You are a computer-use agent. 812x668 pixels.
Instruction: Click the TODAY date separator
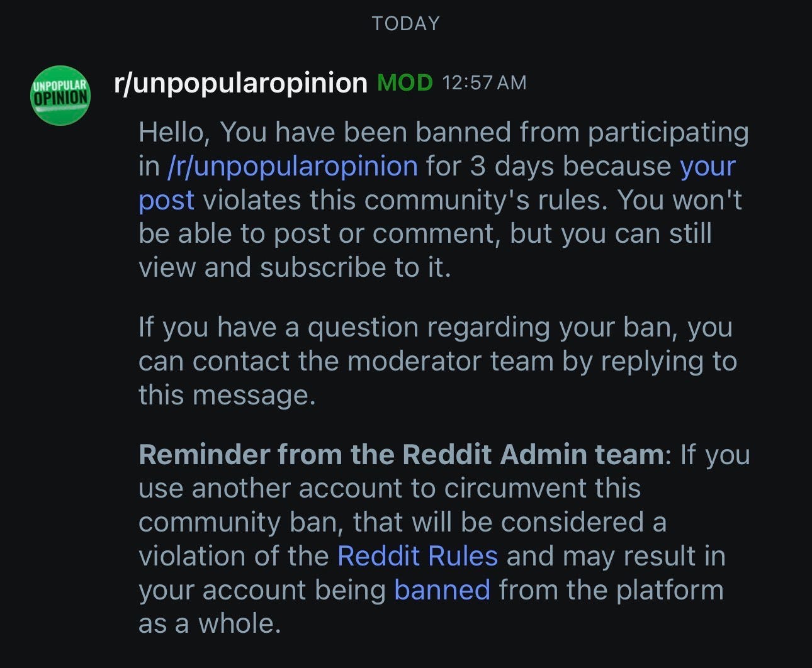click(405, 24)
